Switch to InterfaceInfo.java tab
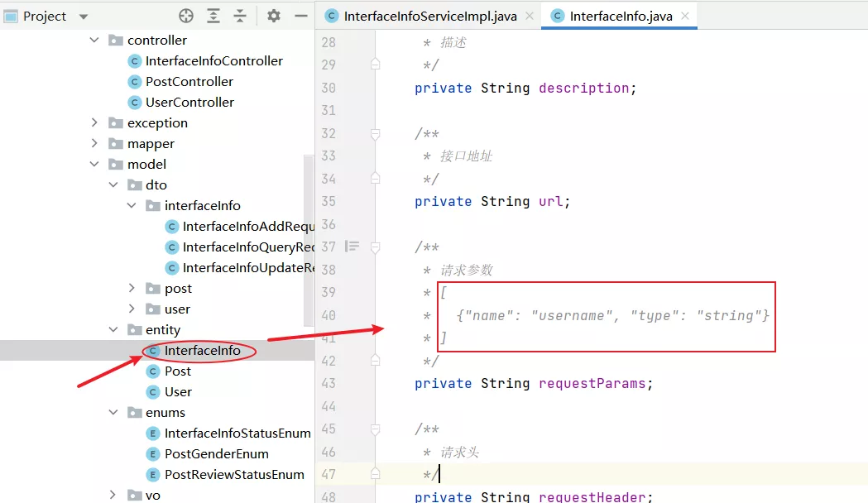Image resolution: width=868 pixels, height=503 pixels. coord(621,16)
